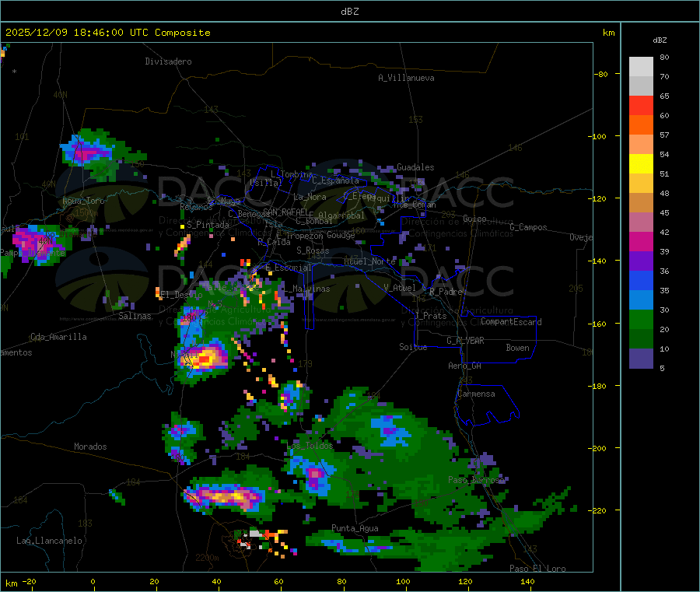Click the Atuel_Norte location label
The height and width of the screenshot is (592, 700).
[369, 261]
